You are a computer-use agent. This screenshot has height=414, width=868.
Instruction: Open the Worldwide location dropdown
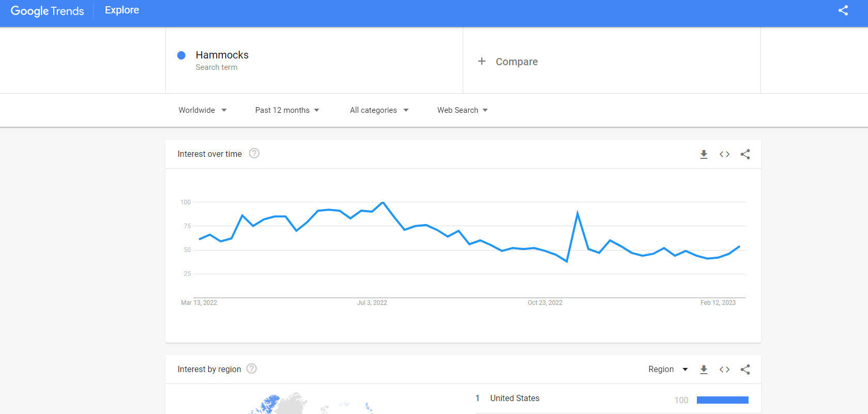point(203,110)
